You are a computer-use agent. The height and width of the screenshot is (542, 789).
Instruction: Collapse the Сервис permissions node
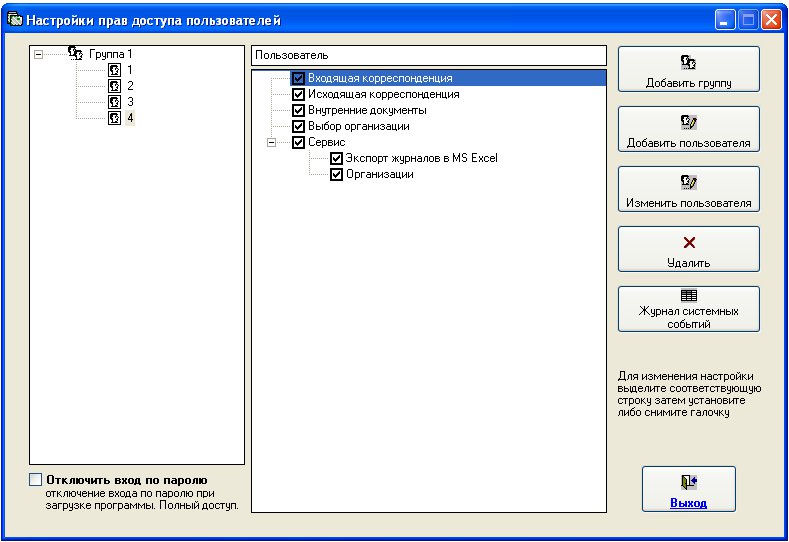(271, 142)
